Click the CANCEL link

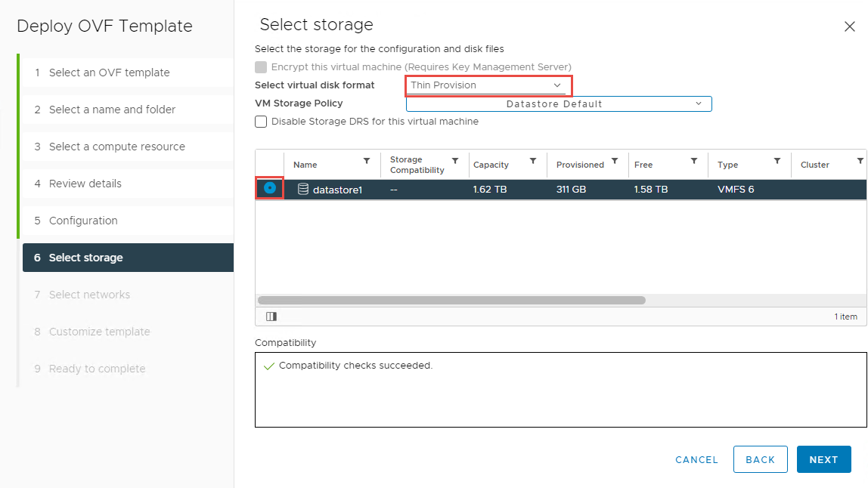pos(696,459)
